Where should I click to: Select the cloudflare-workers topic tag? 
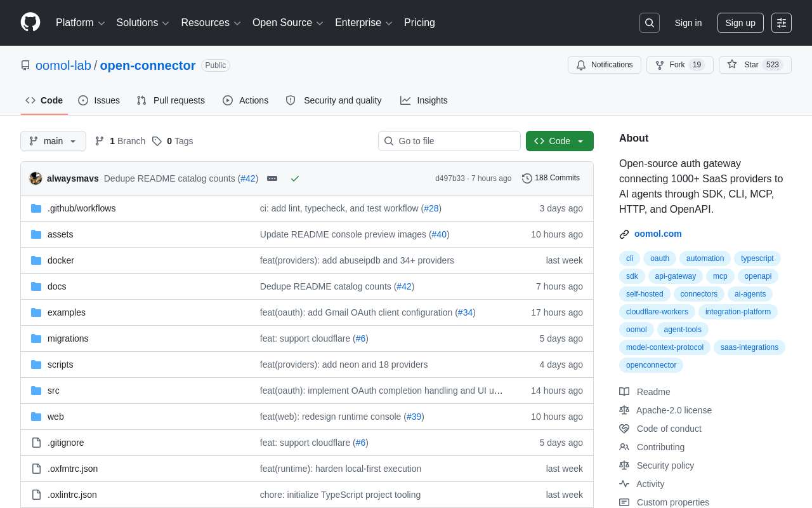pyautogui.click(x=657, y=312)
